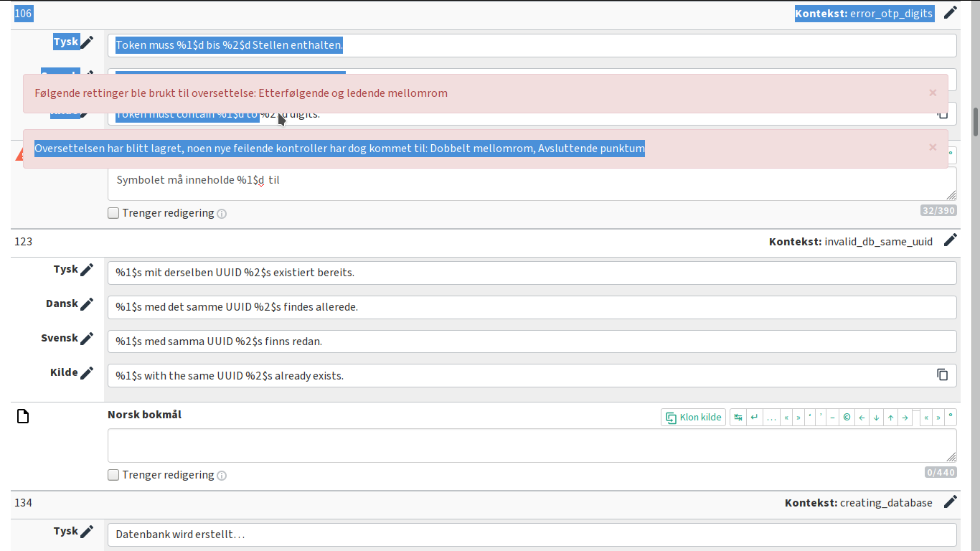Click 'Kontekst: error_otp_digits' label
980x551 pixels.
[864, 14]
